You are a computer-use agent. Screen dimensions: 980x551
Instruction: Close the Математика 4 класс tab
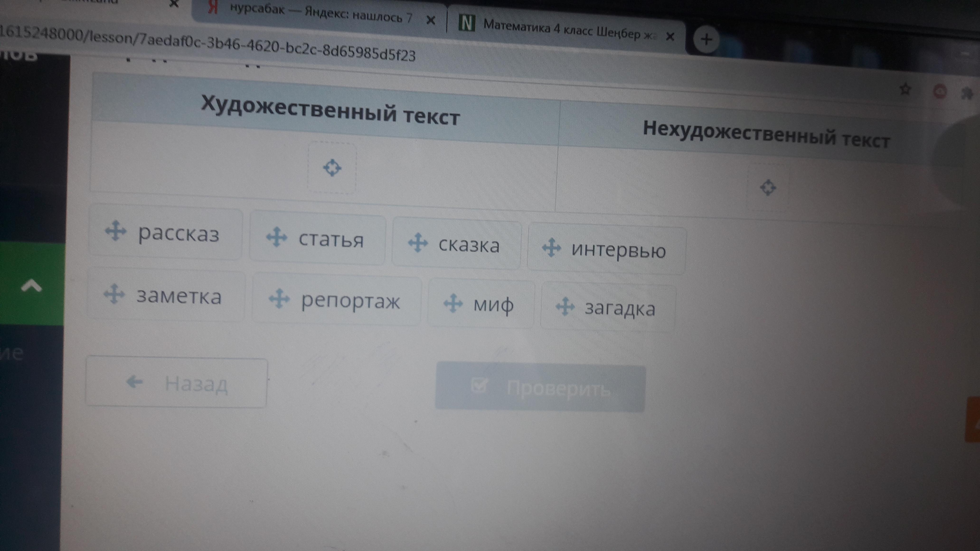pyautogui.click(x=670, y=37)
